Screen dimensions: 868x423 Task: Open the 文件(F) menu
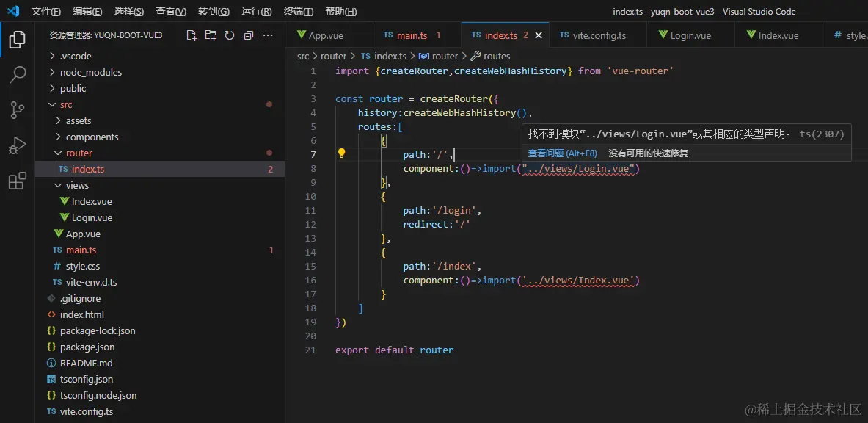(46, 12)
